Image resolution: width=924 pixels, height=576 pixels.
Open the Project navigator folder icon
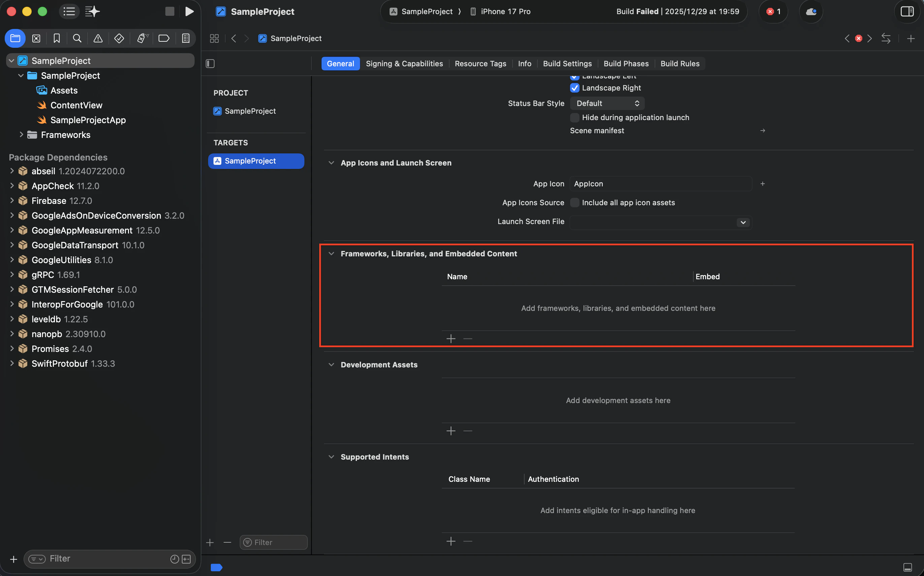point(15,38)
